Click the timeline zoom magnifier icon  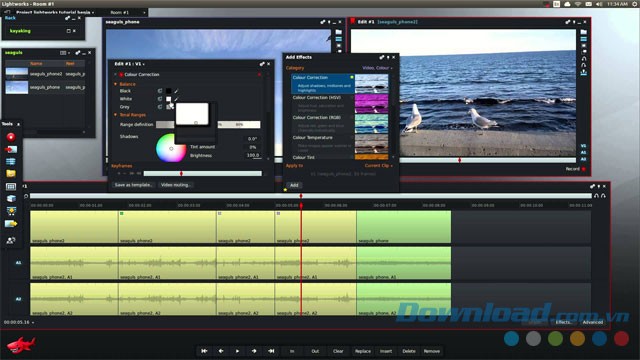[x=26, y=196]
